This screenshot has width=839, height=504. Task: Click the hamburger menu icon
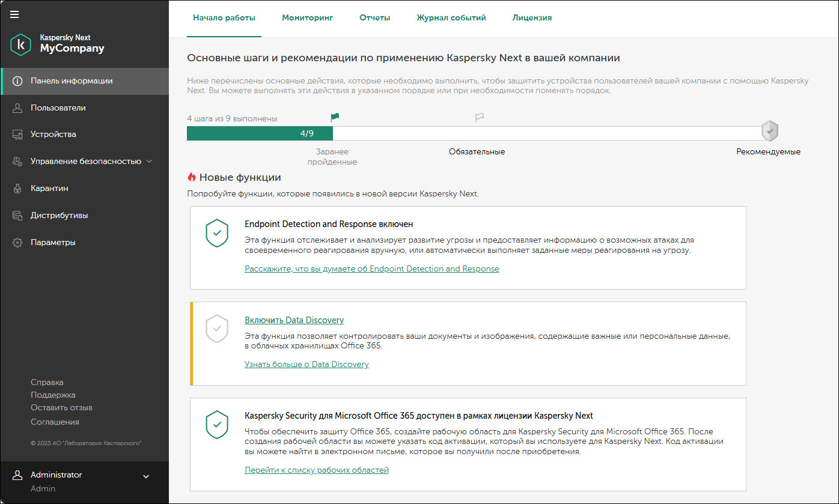click(14, 14)
